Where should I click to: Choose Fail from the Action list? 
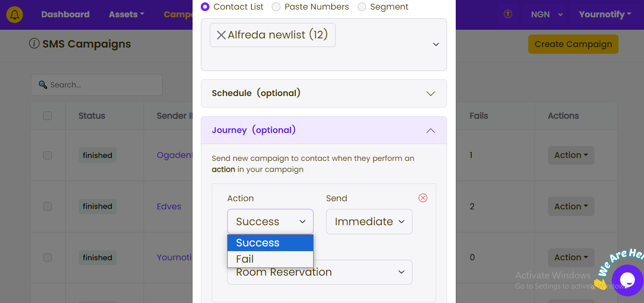pos(270,259)
